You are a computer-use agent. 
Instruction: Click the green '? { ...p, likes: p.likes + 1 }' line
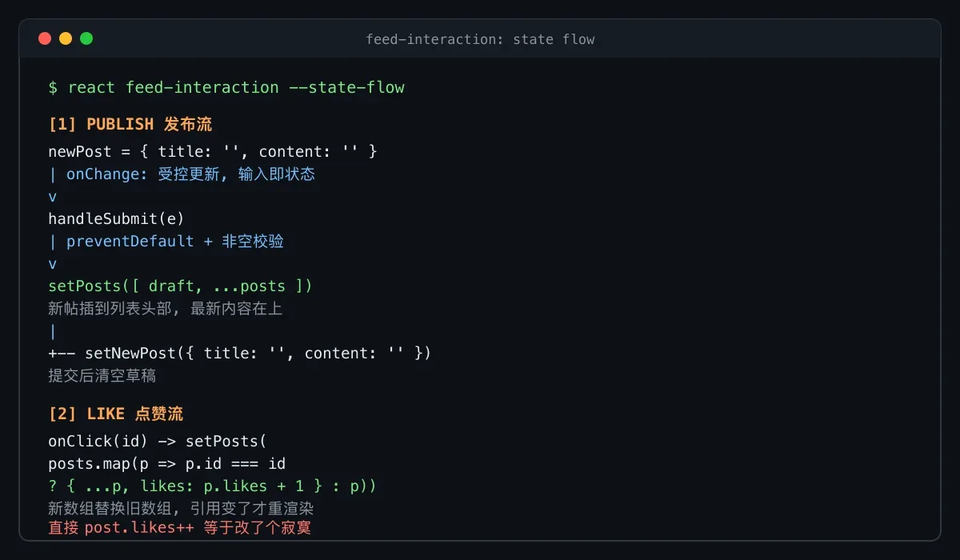click(x=213, y=486)
